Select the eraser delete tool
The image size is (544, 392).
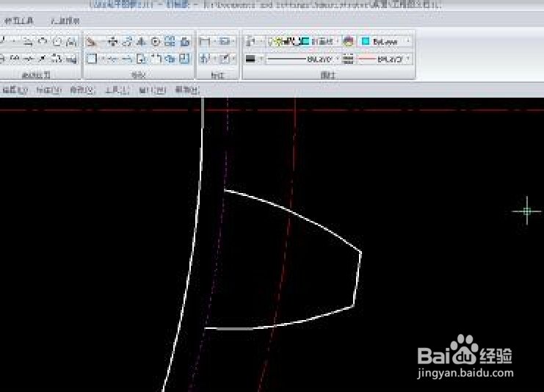(x=91, y=42)
